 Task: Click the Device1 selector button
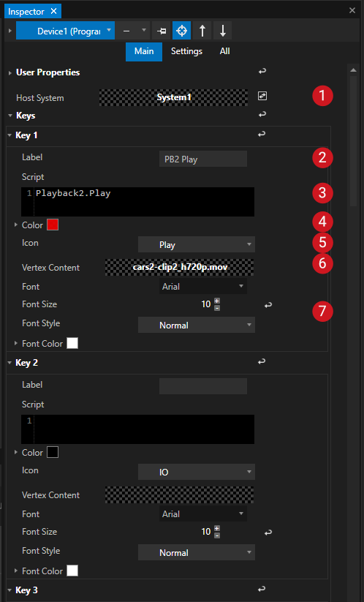65,31
